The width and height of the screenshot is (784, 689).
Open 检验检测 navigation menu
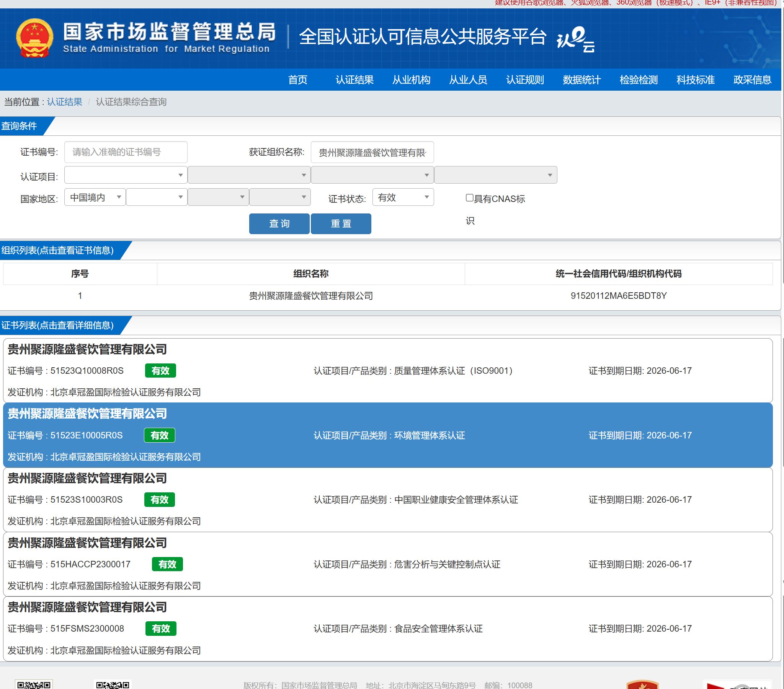(x=639, y=80)
